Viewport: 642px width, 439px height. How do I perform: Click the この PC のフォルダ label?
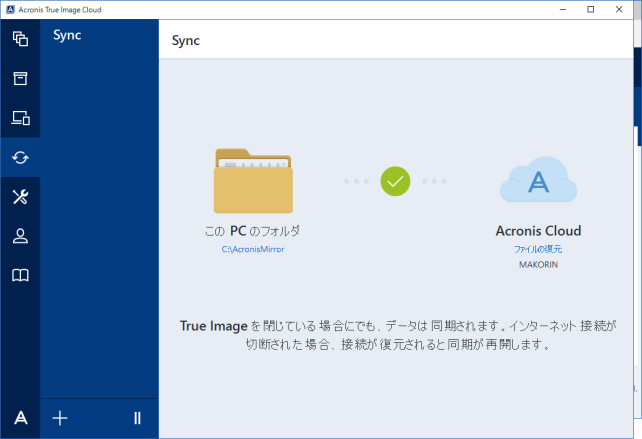point(253,231)
